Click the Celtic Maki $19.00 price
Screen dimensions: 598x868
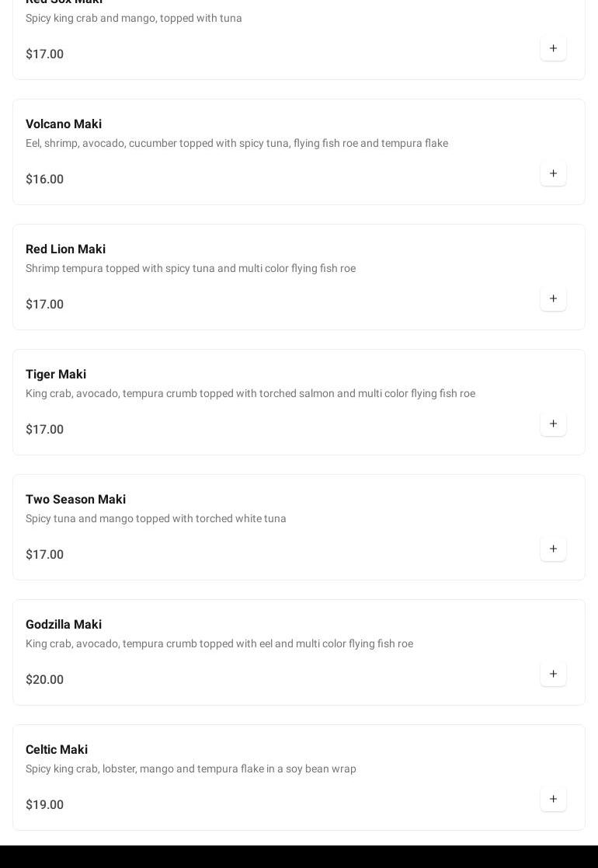pos(44,805)
